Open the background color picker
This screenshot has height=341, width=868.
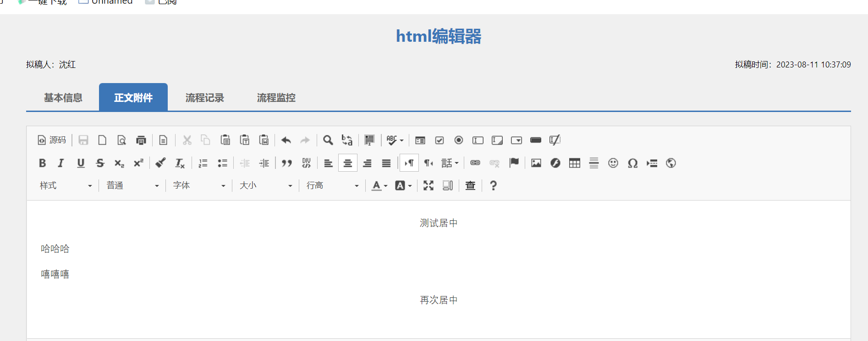point(403,185)
